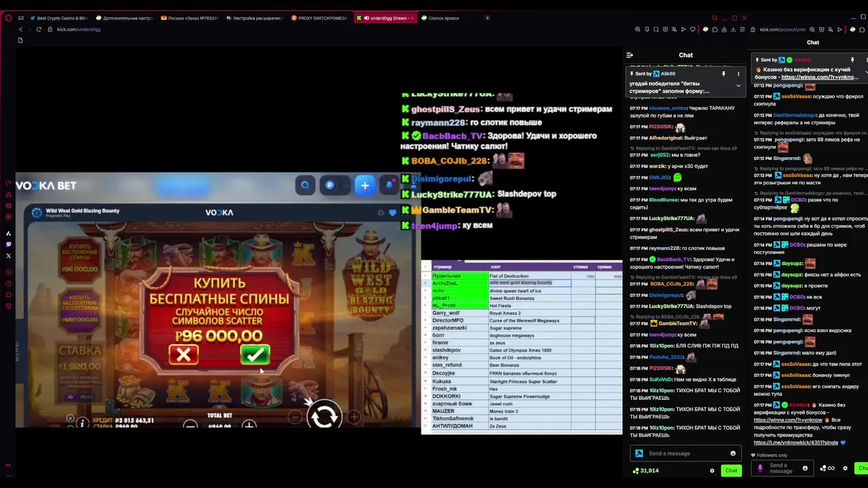
Task: Open the t.me/ynknowkick link in right chat
Action: click(796, 443)
